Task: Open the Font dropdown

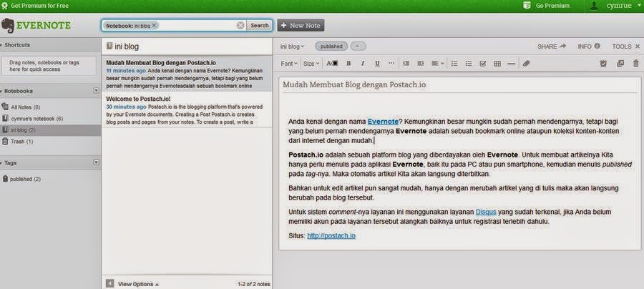Action: coord(289,64)
